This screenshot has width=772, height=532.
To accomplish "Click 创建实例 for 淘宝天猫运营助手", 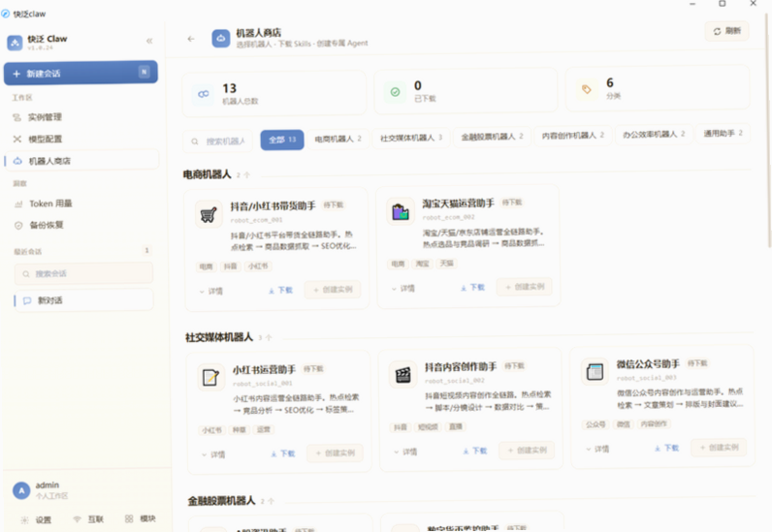I will (x=525, y=287).
